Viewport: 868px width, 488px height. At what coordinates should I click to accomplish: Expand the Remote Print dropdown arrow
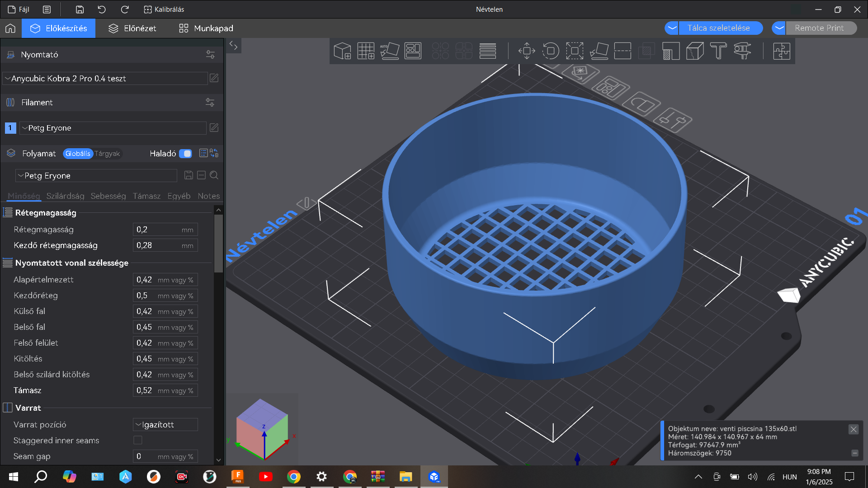pos(779,28)
